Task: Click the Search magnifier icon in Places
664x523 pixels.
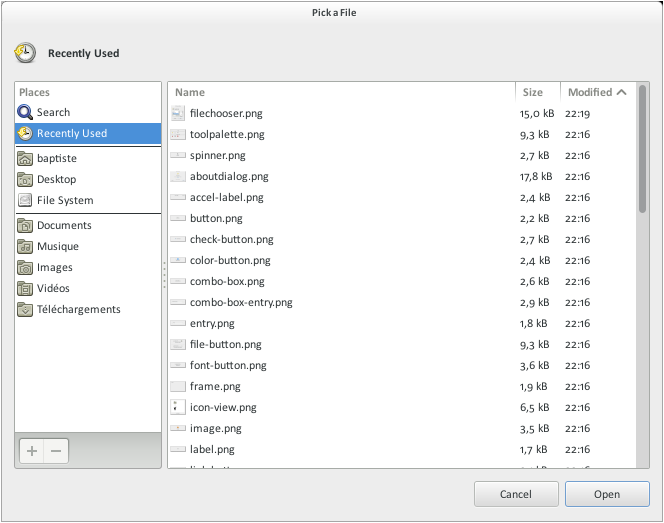Action: pyautogui.click(x=25, y=113)
